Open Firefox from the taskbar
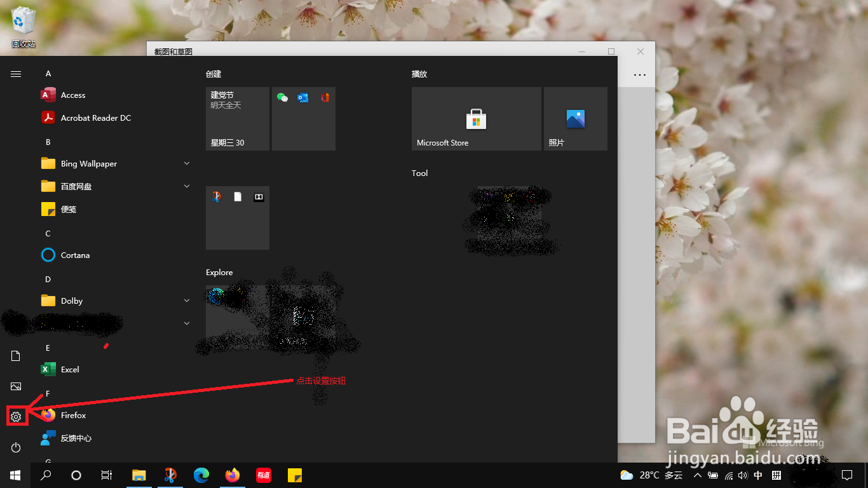868x488 pixels. 233,475
